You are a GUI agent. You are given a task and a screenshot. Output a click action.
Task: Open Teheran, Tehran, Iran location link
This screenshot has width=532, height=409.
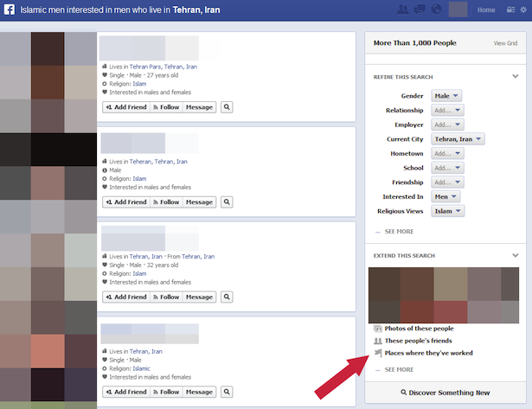[x=158, y=162]
